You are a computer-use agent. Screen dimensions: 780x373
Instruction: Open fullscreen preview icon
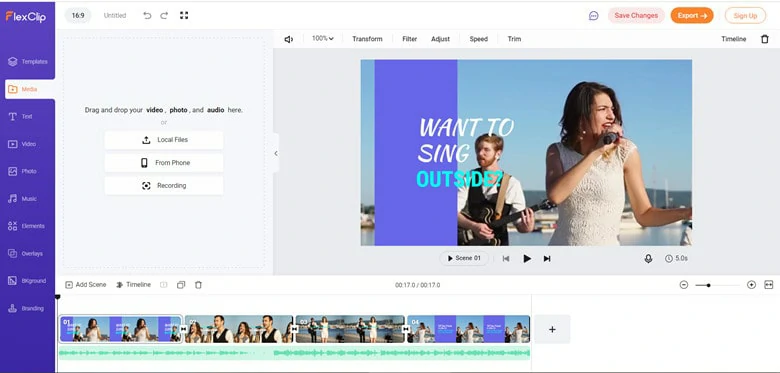[184, 15]
